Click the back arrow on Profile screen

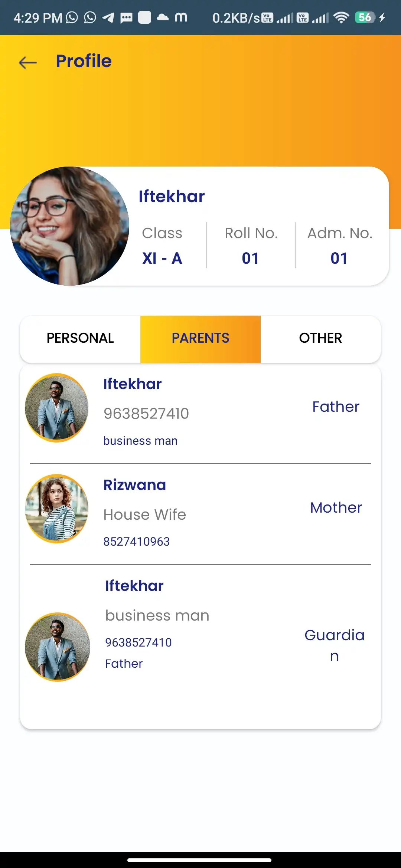pos(27,62)
